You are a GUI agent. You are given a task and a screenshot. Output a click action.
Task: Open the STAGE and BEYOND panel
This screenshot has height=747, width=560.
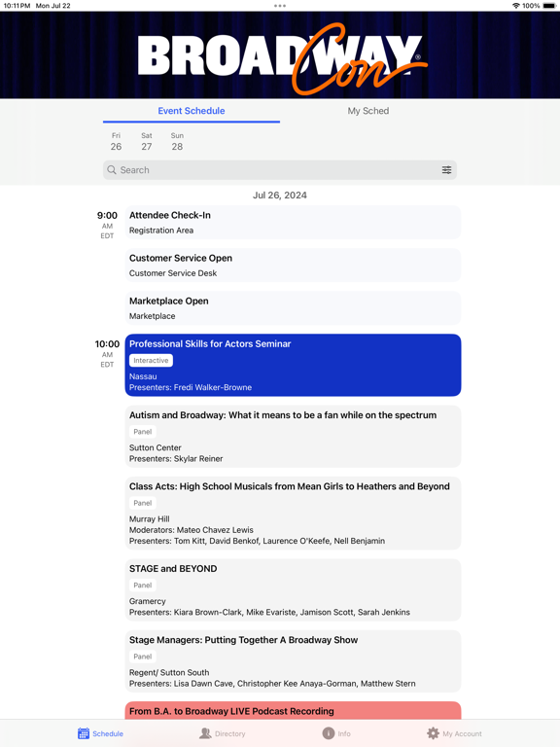point(293,589)
